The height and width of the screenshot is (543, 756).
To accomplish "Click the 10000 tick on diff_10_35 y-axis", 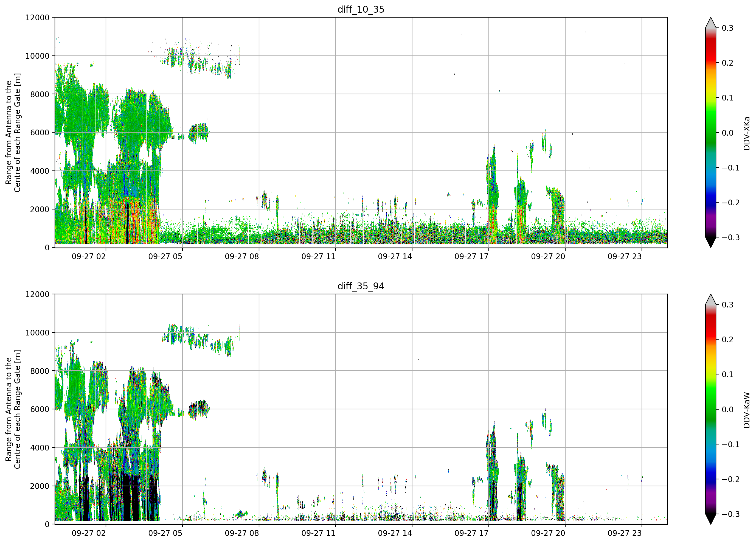I will (37, 56).
